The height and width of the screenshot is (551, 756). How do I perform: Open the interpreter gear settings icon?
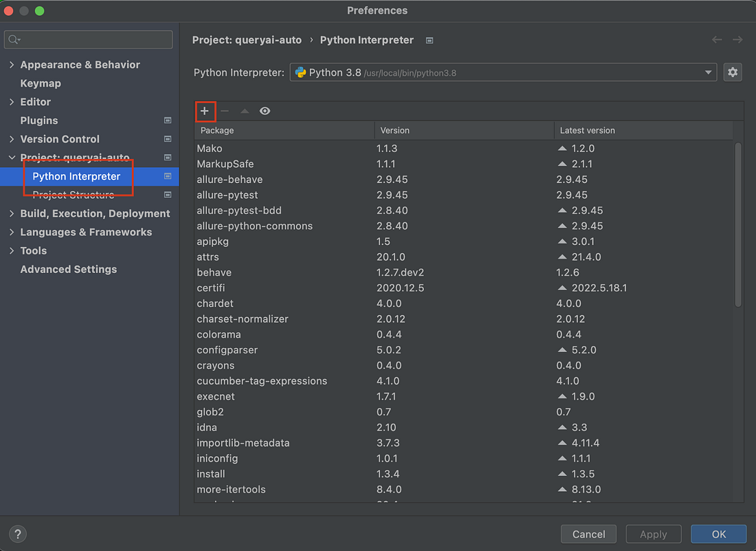tap(733, 72)
